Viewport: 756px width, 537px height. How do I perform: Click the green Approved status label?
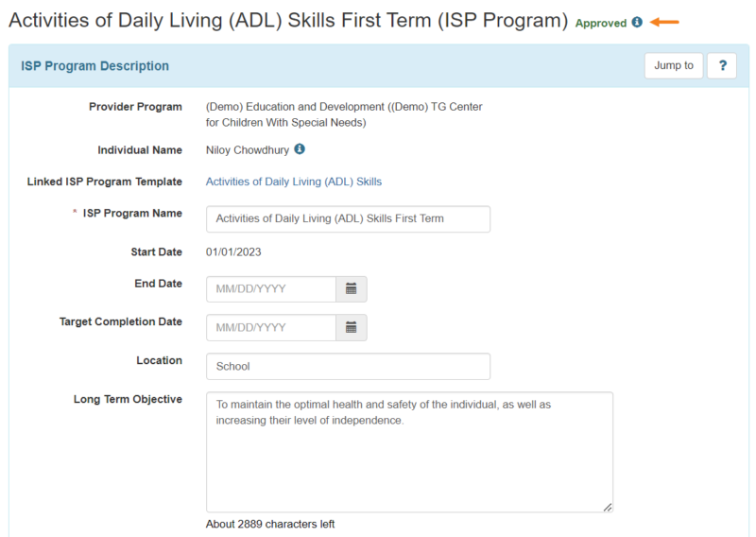point(601,23)
